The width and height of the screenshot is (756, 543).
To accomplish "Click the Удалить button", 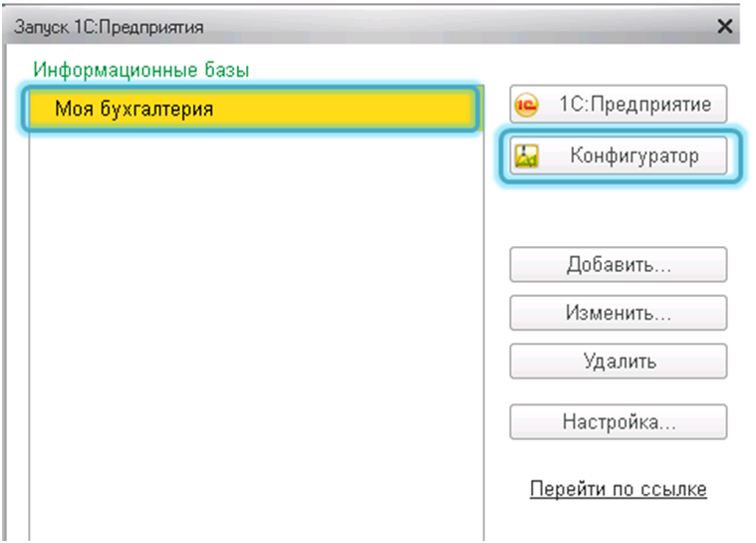I will pyautogui.click(x=619, y=362).
